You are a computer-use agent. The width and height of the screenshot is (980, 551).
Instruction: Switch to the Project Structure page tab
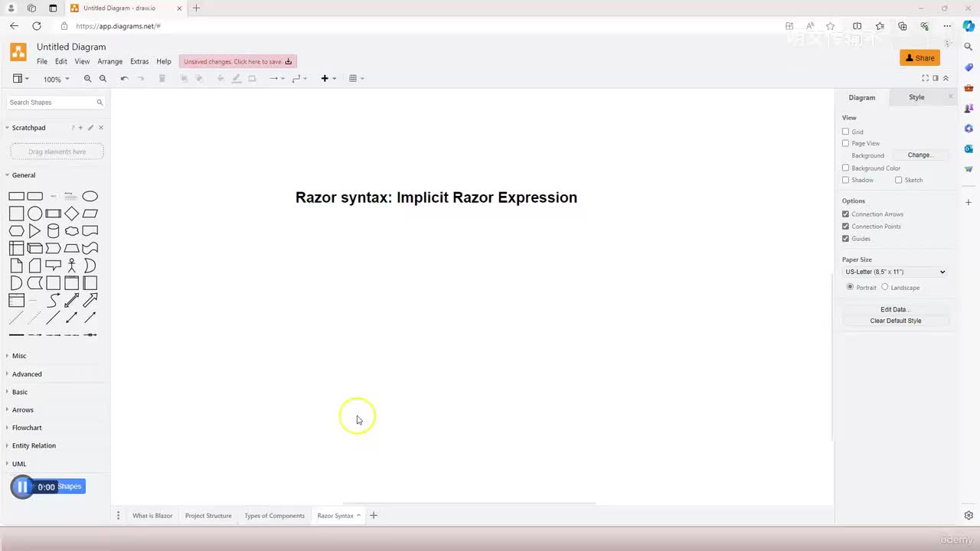[x=208, y=516]
